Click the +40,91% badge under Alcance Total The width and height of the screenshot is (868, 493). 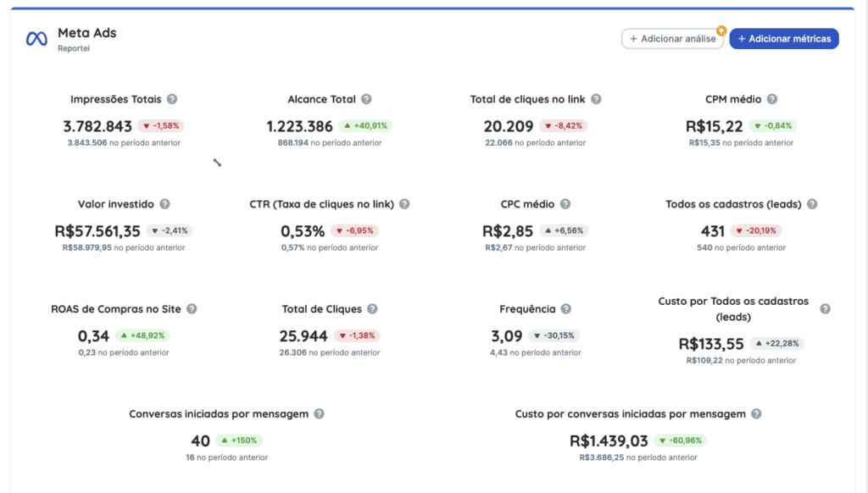(365, 126)
